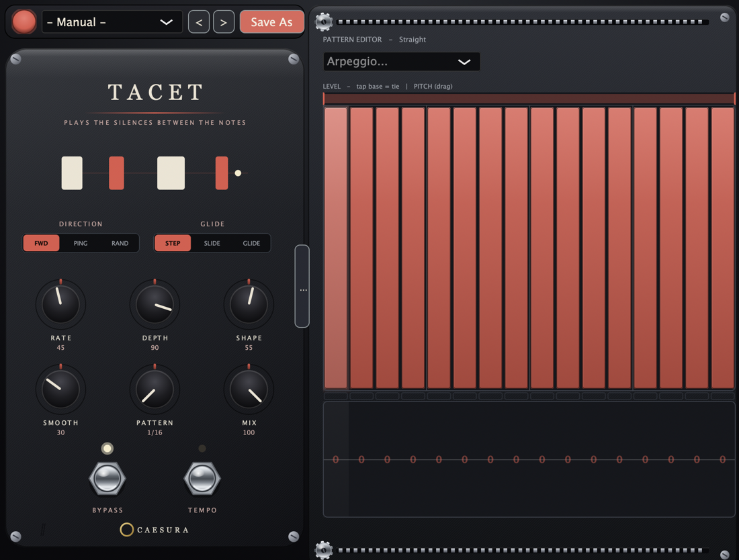The image size is (739, 560).
Task: Click the MIX knob
Action: pyautogui.click(x=249, y=389)
